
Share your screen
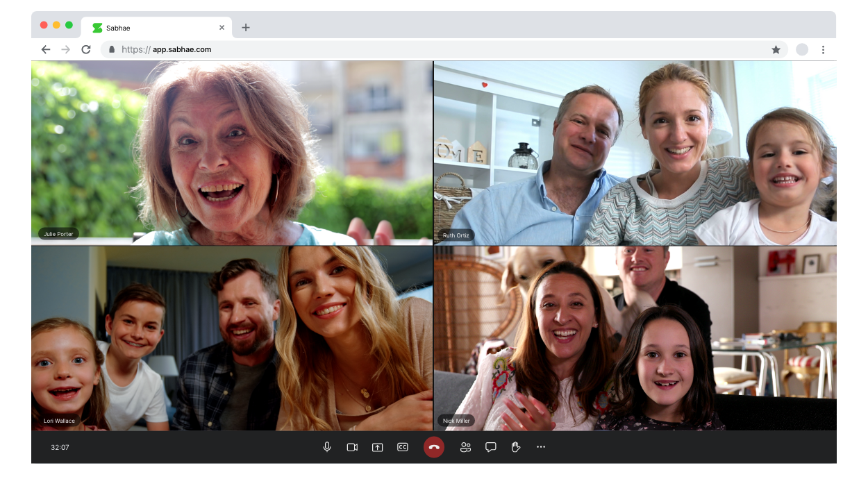pos(377,447)
